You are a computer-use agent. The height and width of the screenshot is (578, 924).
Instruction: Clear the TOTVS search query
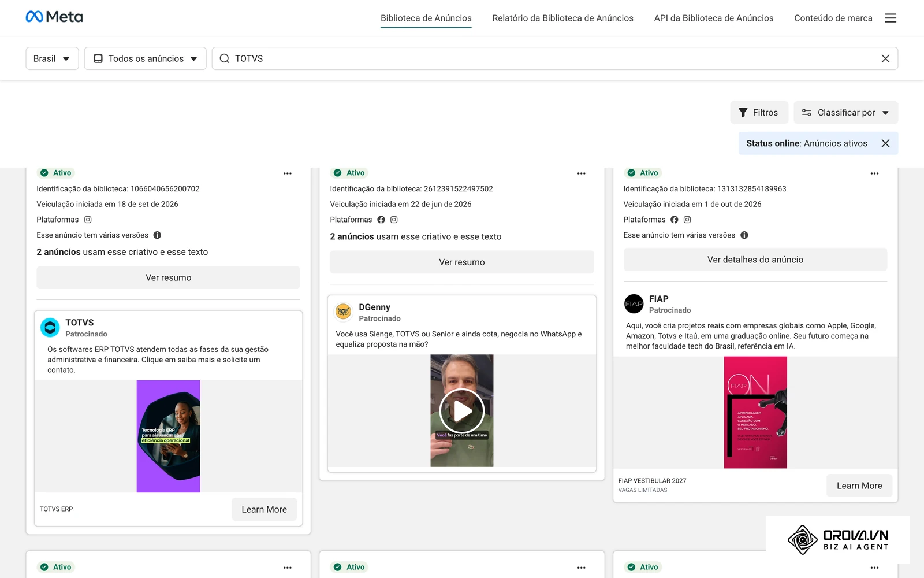[885, 58]
